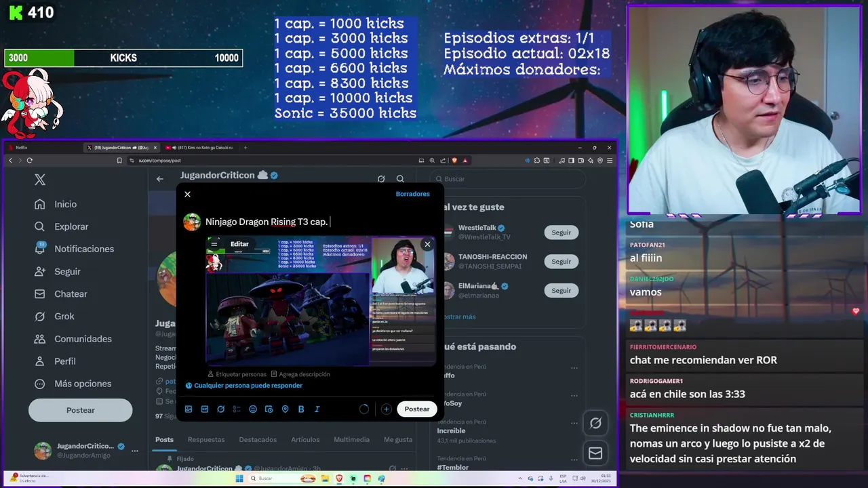Reload the page with browser refresh

tap(29, 161)
